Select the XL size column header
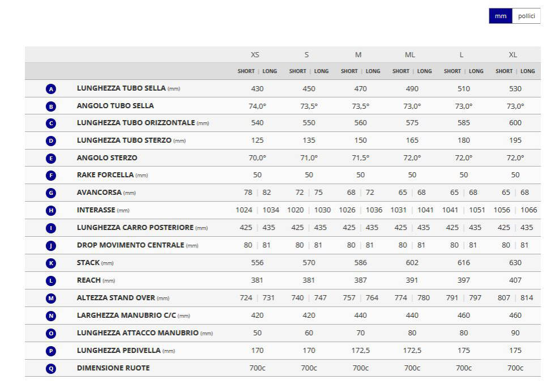 tap(513, 54)
